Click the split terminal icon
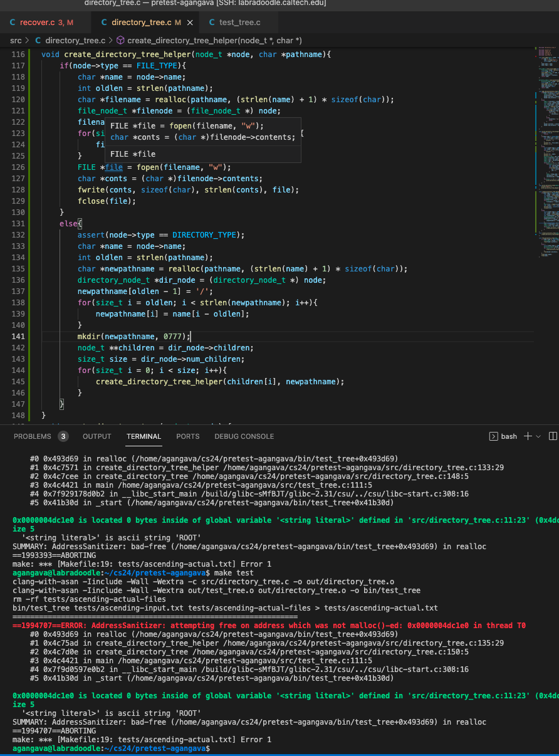559x756 pixels. tap(553, 436)
